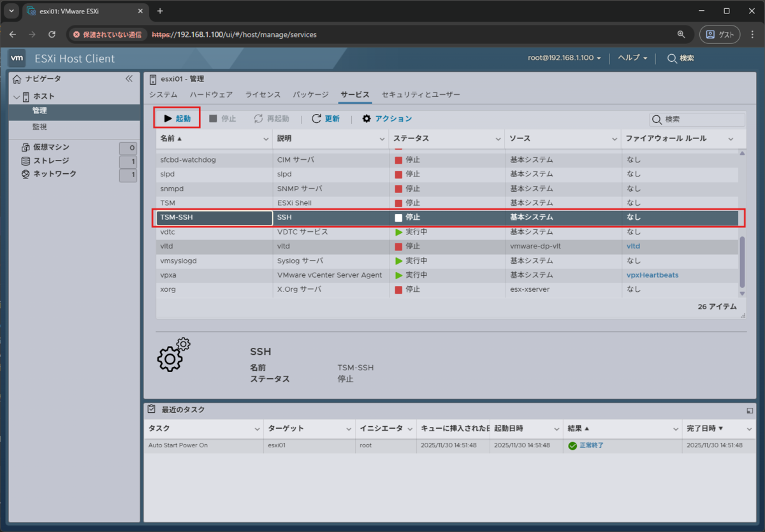This screenshot has width=765, height=532.
Task: Click the 起動 button to start TSM-SSH
Action: [x=177, y=118]
